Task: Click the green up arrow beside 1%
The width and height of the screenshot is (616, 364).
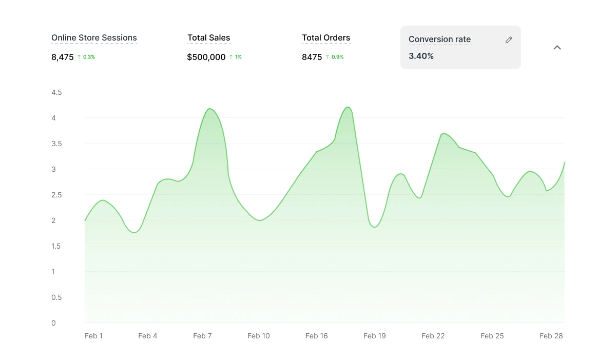Action: tap(231, 57)
